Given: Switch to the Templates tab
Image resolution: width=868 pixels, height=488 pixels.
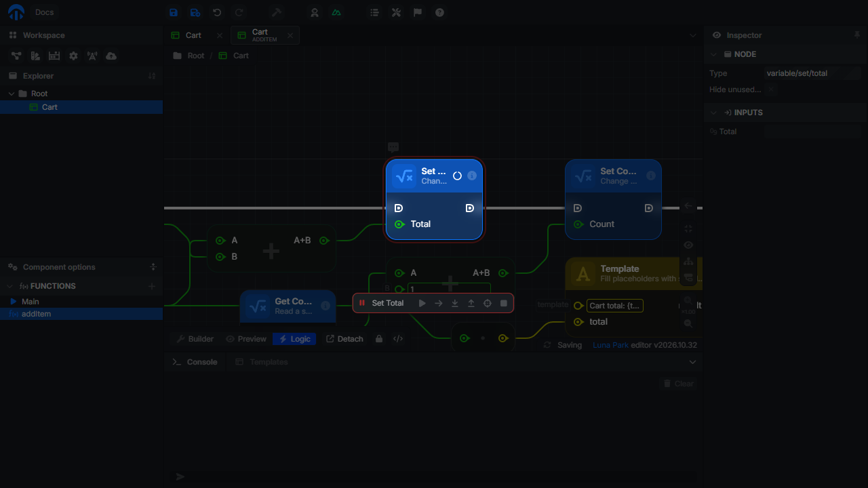Looking at the screenshot, I should 262,362.
